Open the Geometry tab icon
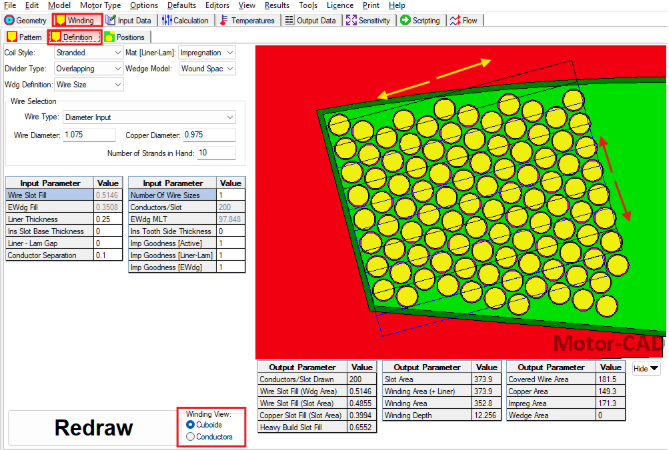 click(x=10, y=20)
